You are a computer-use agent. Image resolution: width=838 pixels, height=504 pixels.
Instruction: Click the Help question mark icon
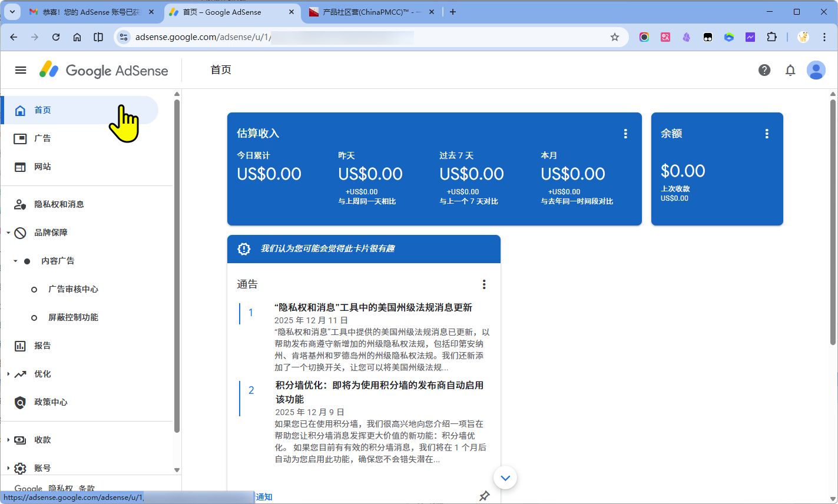764,70
